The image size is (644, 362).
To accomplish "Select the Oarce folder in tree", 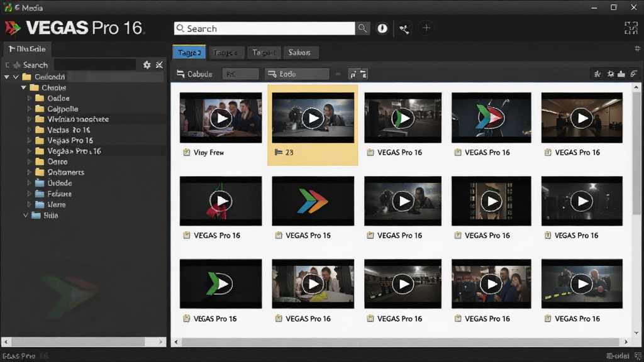I will [x=57, y=162].
